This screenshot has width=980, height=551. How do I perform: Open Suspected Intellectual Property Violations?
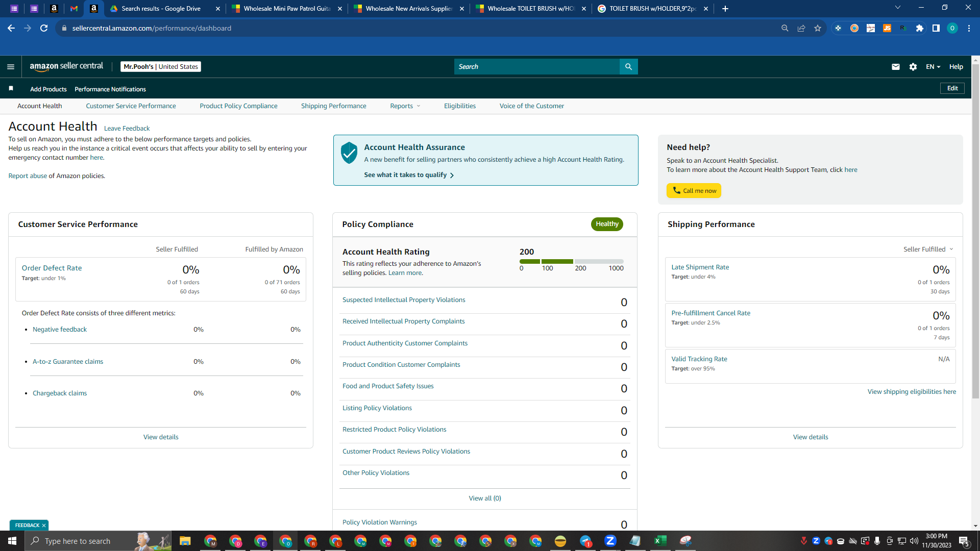404,300
